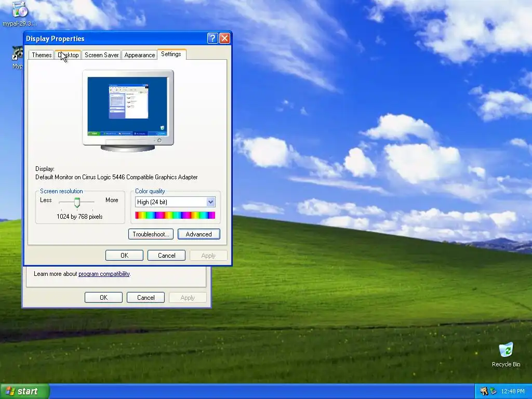The width and height of the screenshot is (532, 399).
Task: Open the Recycle Bin desktop icon
Action: (506, 355)
